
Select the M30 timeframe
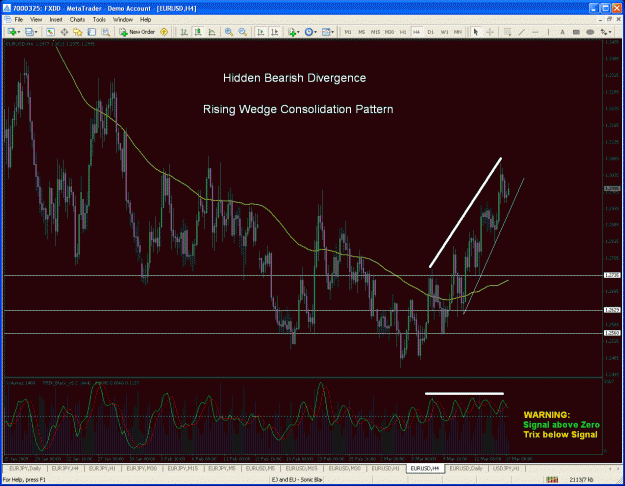click(x=389, y=32)
